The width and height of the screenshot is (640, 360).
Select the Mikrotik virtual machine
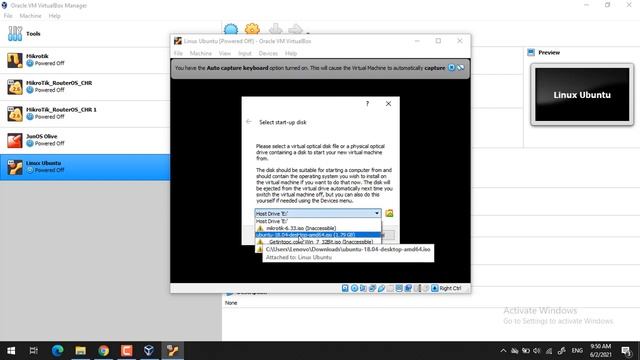85,60
